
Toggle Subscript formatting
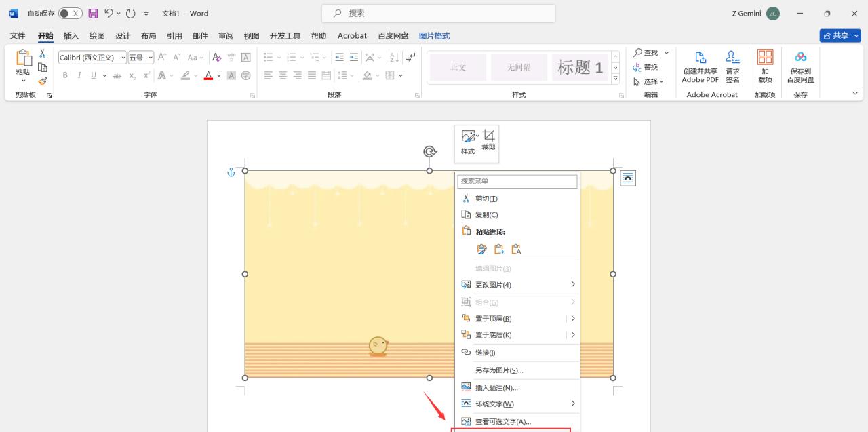tap(132, 75)
